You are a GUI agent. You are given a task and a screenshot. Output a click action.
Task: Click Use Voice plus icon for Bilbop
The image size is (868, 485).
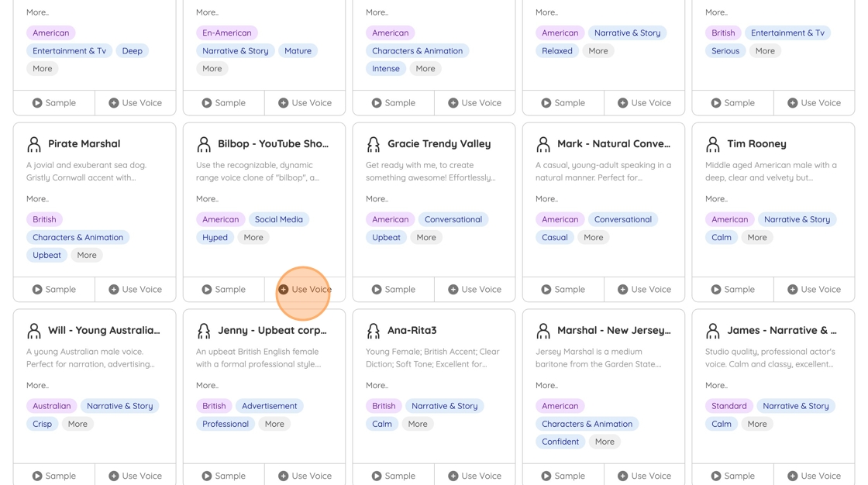tap(284, 289)
